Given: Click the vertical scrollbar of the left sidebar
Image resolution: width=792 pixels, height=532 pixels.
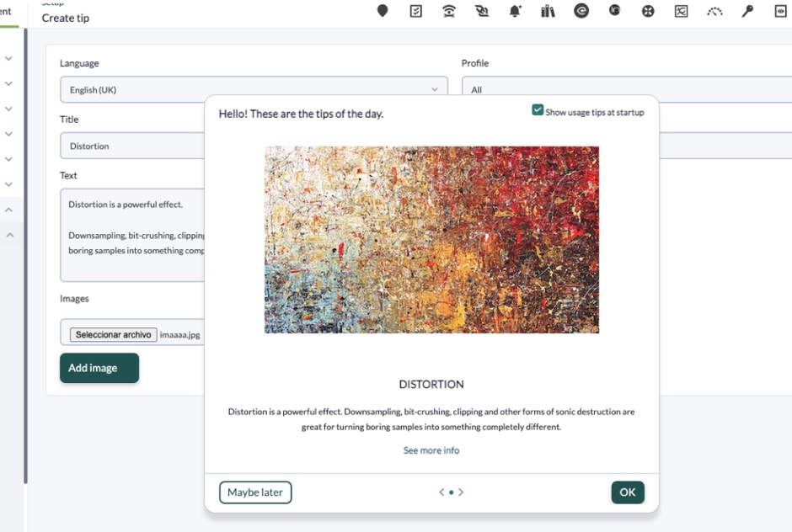Looking at the screenshot, I should pyautogui.click(x=25, y=257).
